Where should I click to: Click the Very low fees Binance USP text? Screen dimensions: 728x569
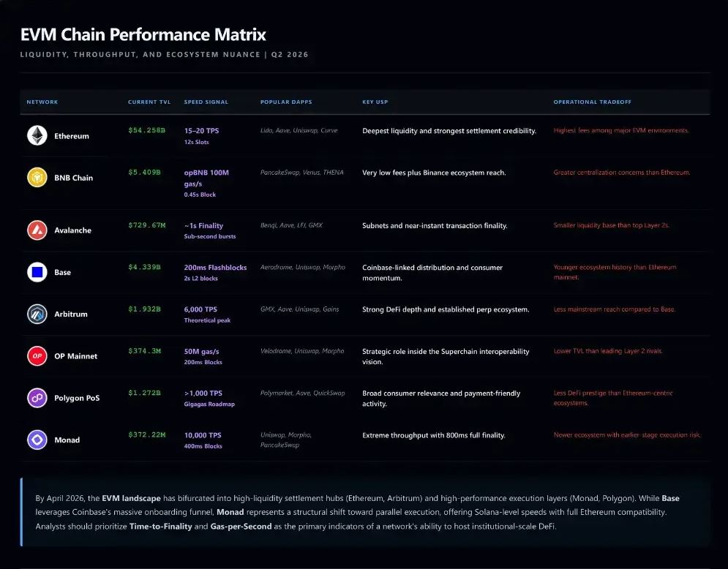[434, 173]
